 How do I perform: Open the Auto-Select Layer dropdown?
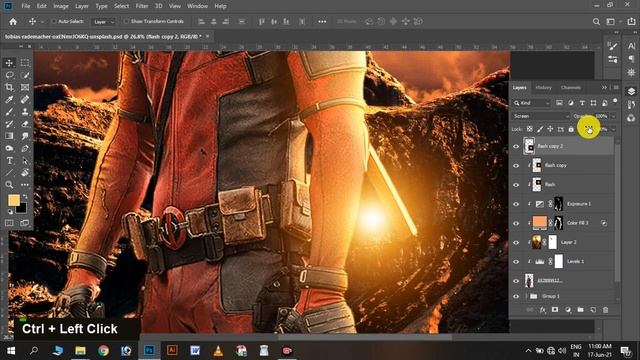coord(103,22)
